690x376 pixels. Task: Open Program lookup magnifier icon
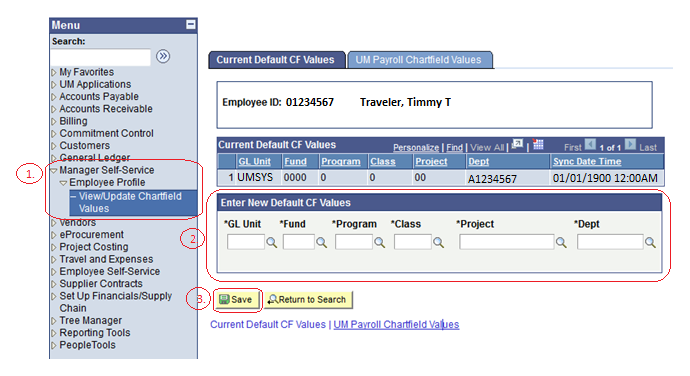[x=379, y=243]
